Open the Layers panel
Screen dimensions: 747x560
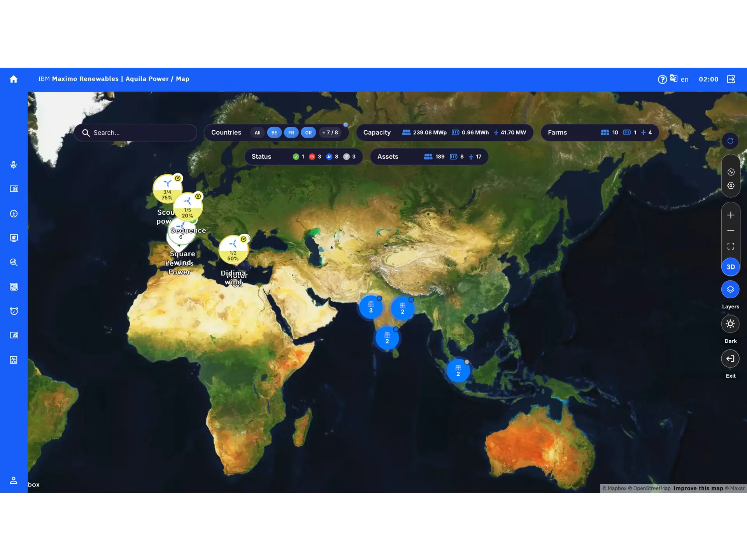point(730,289)
